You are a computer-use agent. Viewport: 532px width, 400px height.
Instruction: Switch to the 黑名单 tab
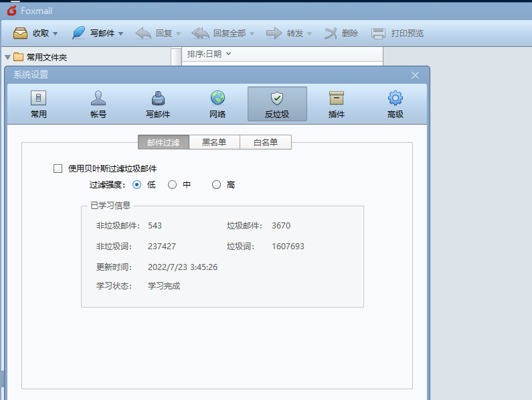click(x=214, y=142)
